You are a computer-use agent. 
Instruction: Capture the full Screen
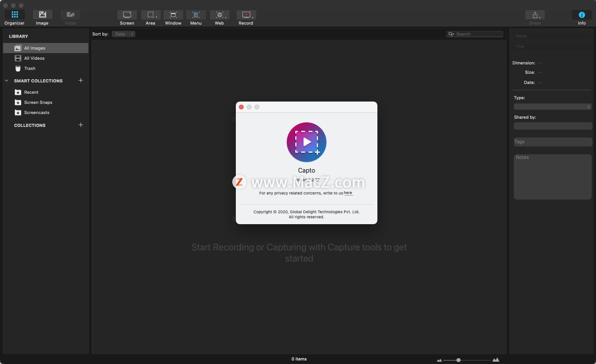click(127, 18)
